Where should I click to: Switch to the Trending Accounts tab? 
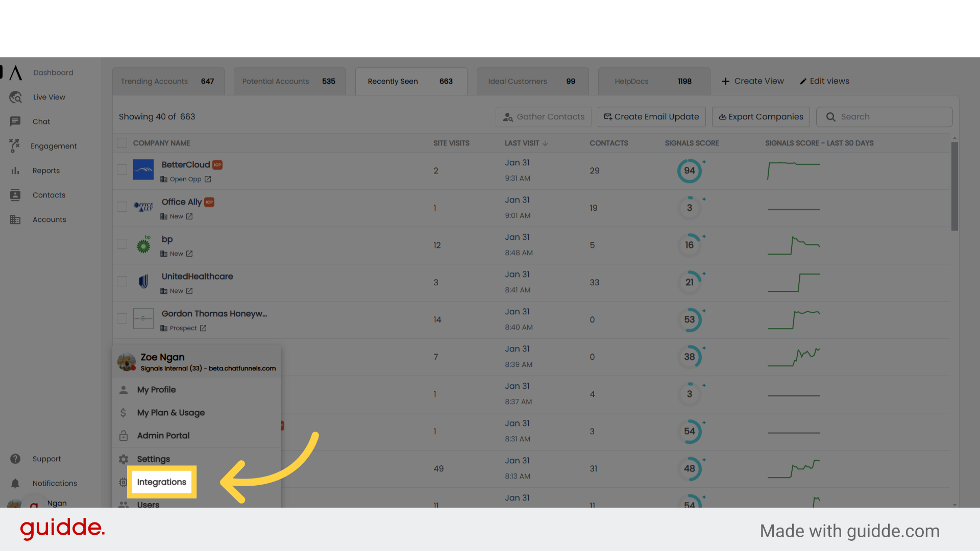pyautogui.click(x=168, y=82)
